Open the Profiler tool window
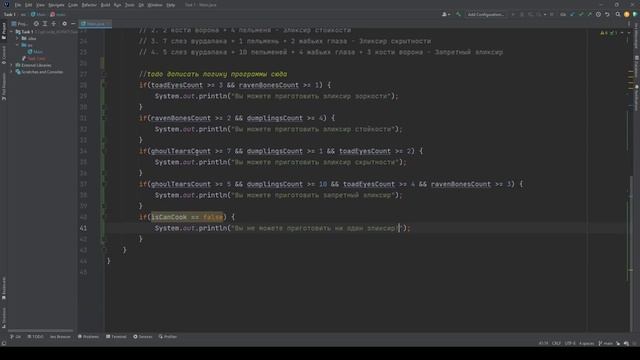The width and height of the screenshot is (640, 360). pos(168,337)
